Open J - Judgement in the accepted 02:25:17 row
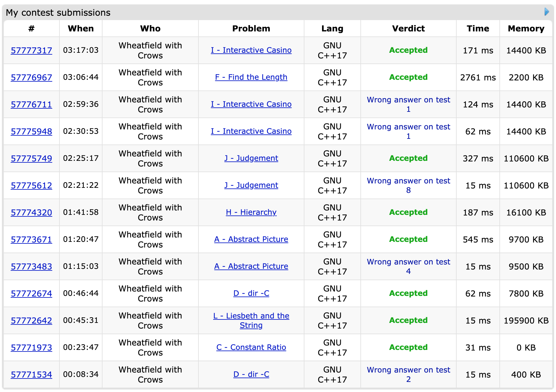 click(x=251, y=158)
